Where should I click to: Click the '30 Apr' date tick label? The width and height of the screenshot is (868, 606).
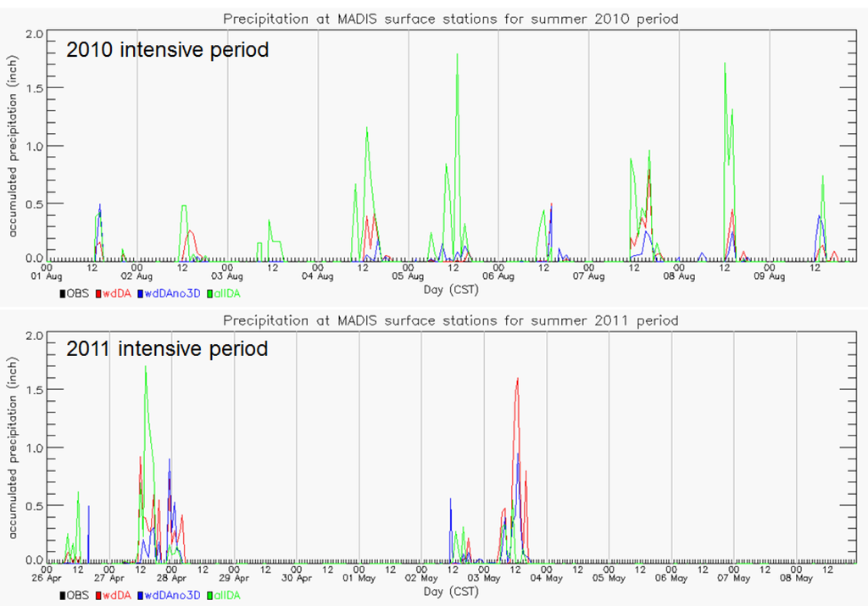(297, 578)
